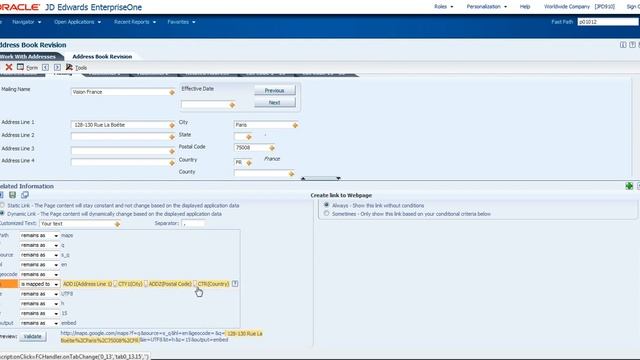The height and width of the screenshot is (360, 640).
Task: Open Path row 'remains as' dropdown
Action: [x=40, y=236]
